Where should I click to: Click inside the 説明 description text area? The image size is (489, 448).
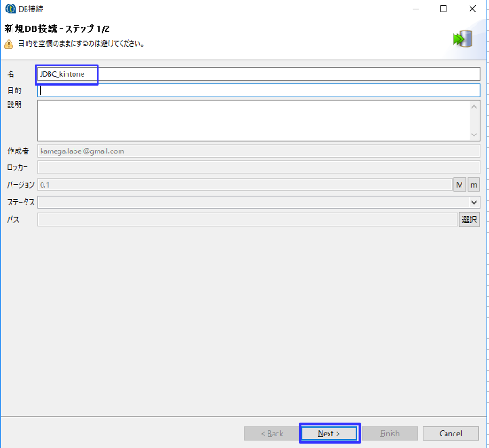click(253, 120)
